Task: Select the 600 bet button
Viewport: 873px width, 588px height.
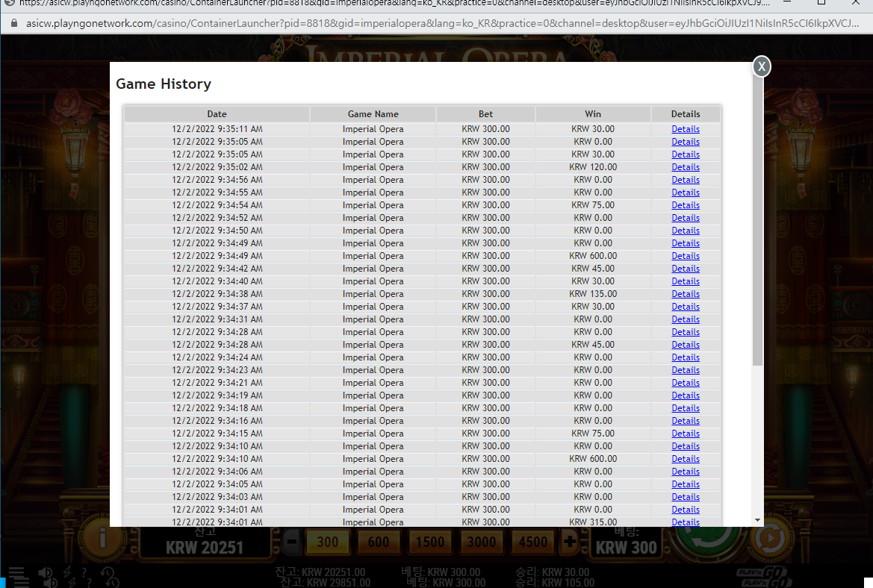Action: point(379,542)
